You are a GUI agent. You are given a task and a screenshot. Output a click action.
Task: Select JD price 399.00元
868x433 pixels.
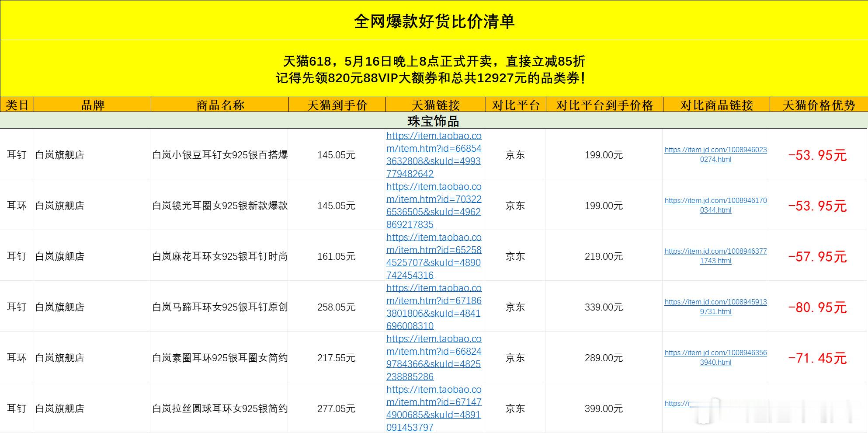pyautogui.click(x=604, y=409)
